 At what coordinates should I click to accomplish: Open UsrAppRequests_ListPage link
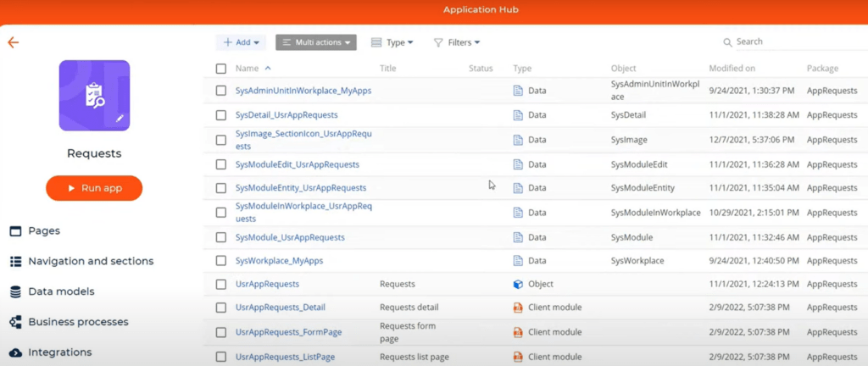pyautogui.click(x=285, y=358)
